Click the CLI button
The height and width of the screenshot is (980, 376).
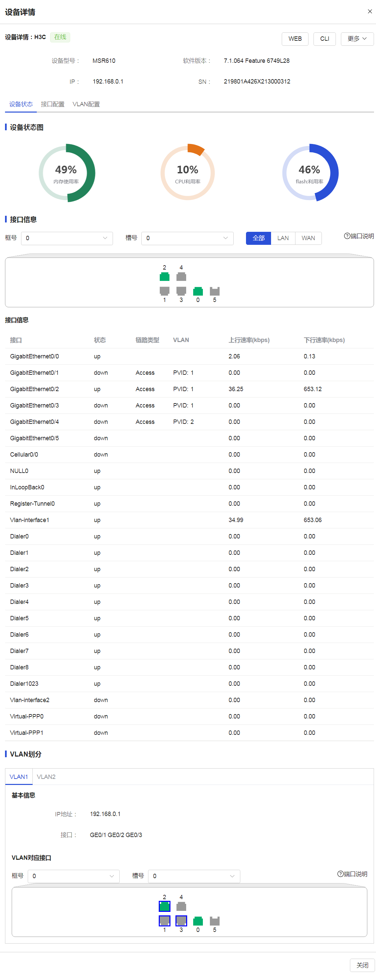pos(324,39)
